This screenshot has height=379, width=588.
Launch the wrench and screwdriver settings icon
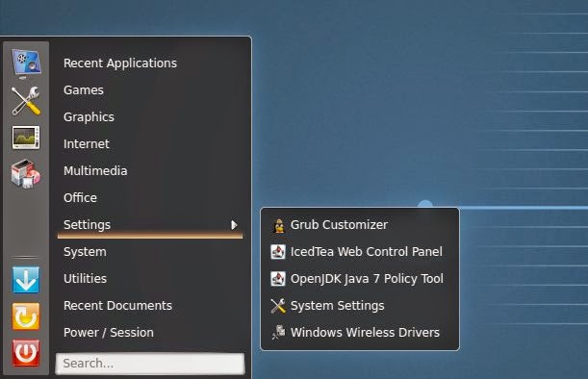pos(26,100)
